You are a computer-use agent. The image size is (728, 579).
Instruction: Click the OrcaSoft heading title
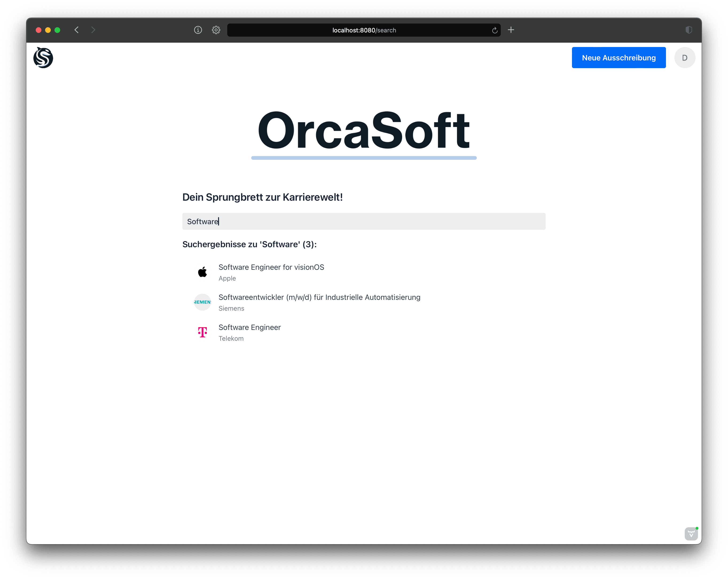[364, 131]
